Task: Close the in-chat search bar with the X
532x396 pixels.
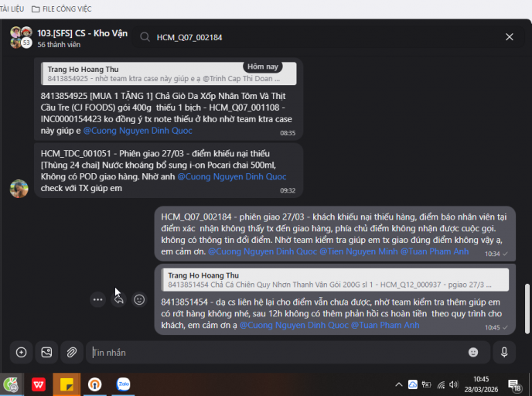Action: [x=510, y=37]
